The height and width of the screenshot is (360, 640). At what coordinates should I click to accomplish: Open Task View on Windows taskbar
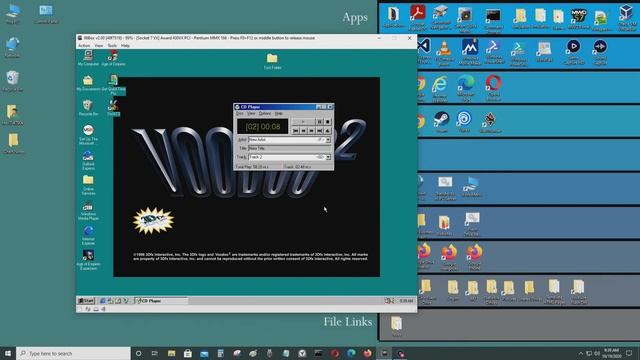click(155, 353)
